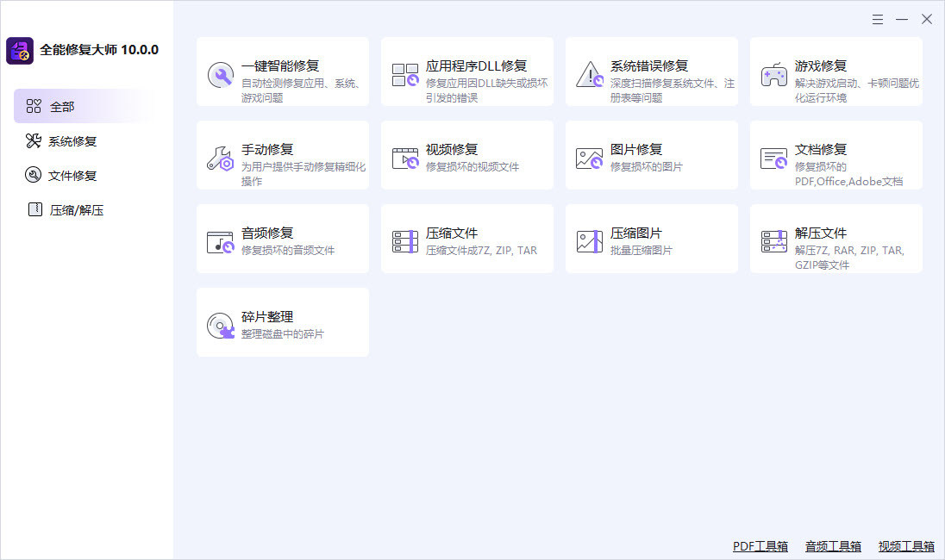Click the 文档修复 title
Image resolution: width=945 pixels, height=560 pixels.
tap(821, 149)
